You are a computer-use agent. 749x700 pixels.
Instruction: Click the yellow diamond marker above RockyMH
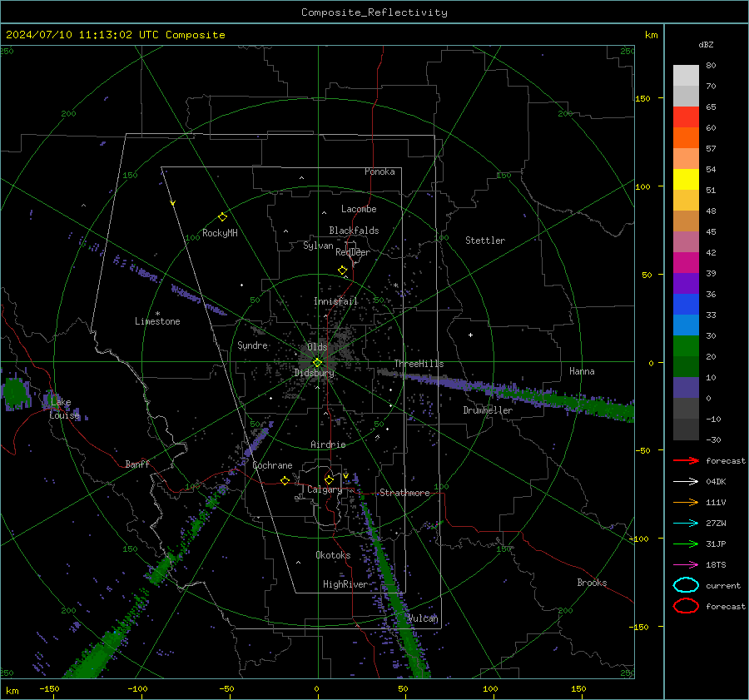pos(222,217)
